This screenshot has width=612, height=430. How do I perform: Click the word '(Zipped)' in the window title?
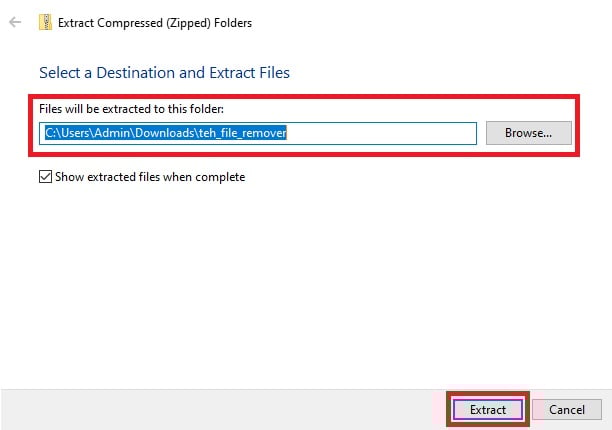(x=189, y=23)
